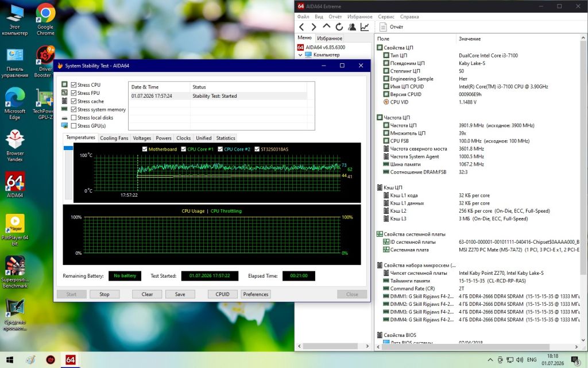Open the Powers tab

pyautogui.click(x=164, y=138)
